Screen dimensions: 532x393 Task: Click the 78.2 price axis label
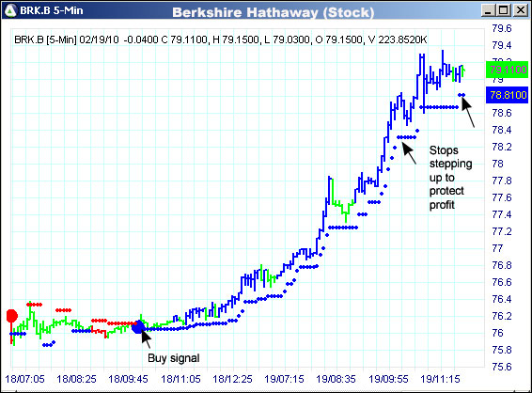click(x=502, y=147)
